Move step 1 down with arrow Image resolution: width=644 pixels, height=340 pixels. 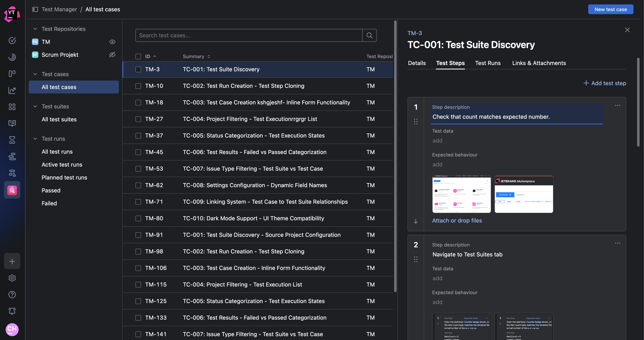point(416,221)
